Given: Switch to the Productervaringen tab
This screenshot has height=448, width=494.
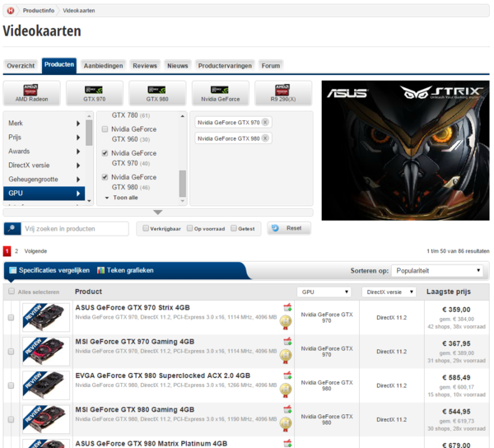Looking at the screenshot, I should [x=225, y=66].
